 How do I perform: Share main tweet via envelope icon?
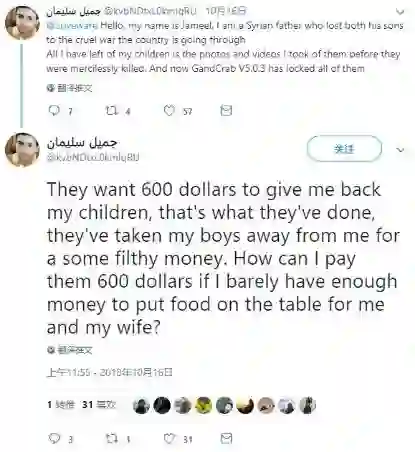226,438
